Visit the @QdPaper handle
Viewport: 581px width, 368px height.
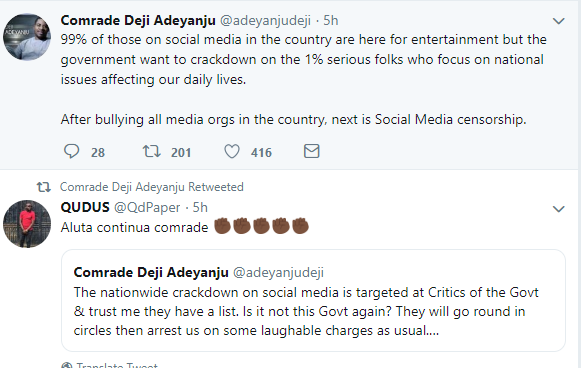click(147, 208)
